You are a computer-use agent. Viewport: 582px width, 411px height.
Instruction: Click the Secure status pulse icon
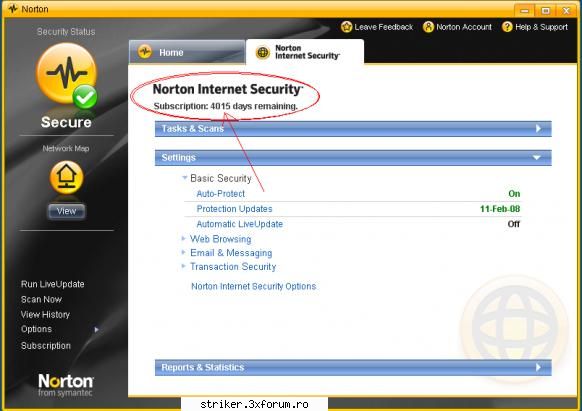coord(66,75)
